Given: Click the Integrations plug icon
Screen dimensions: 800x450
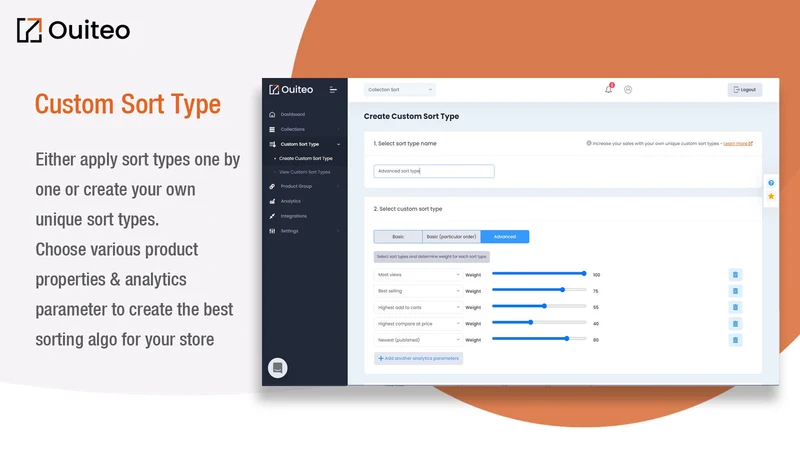Looking at the screenshot, I should click(x=272, y=216).
